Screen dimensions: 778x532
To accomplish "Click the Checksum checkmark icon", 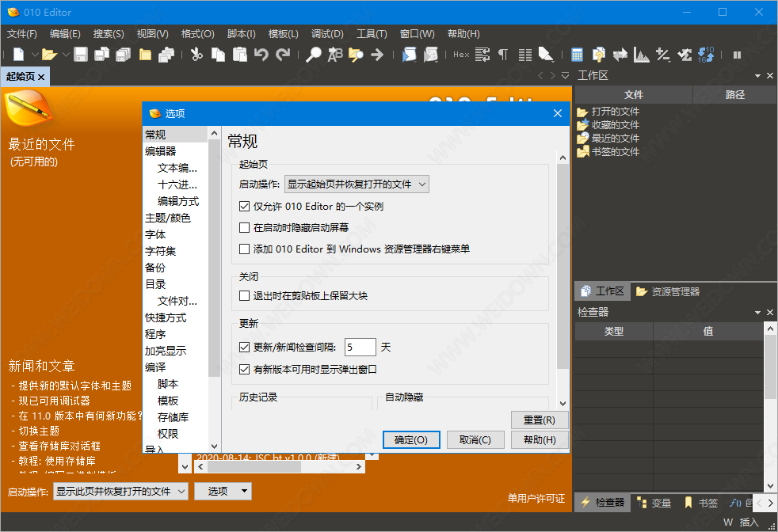I will [685, 54].
